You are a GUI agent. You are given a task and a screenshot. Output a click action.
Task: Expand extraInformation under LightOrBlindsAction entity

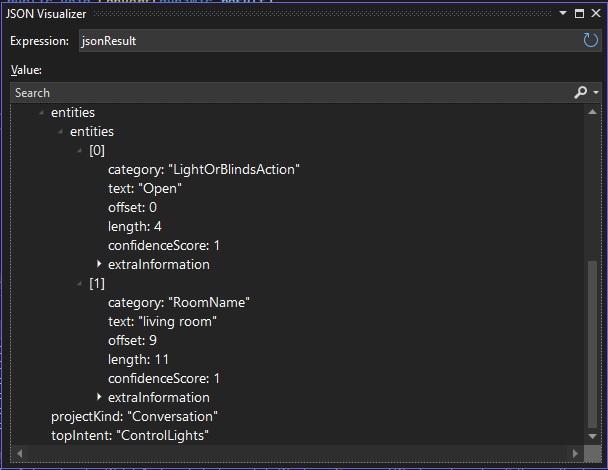coord(99,265)
